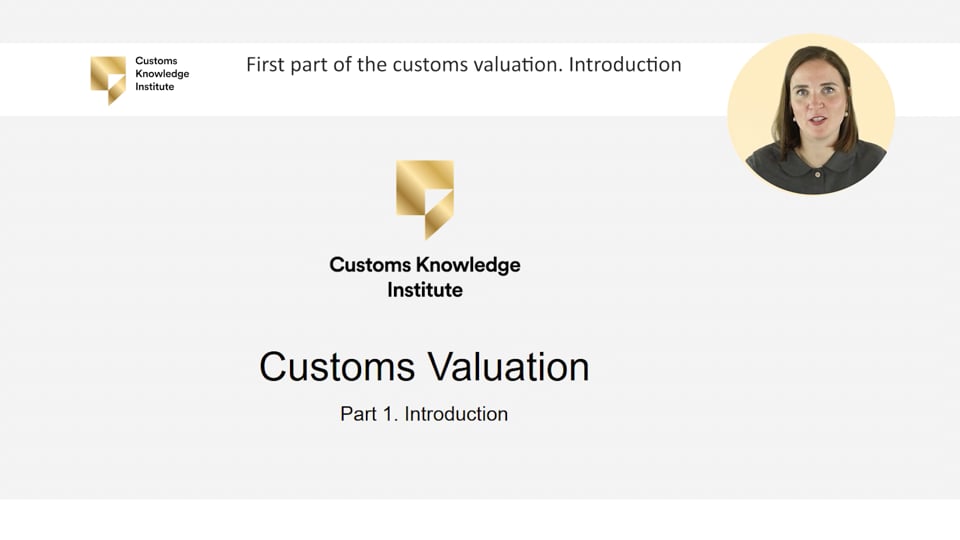Click the small gold logo in header
The width and height of the screenshot is (960, 540).
[108, 80]
